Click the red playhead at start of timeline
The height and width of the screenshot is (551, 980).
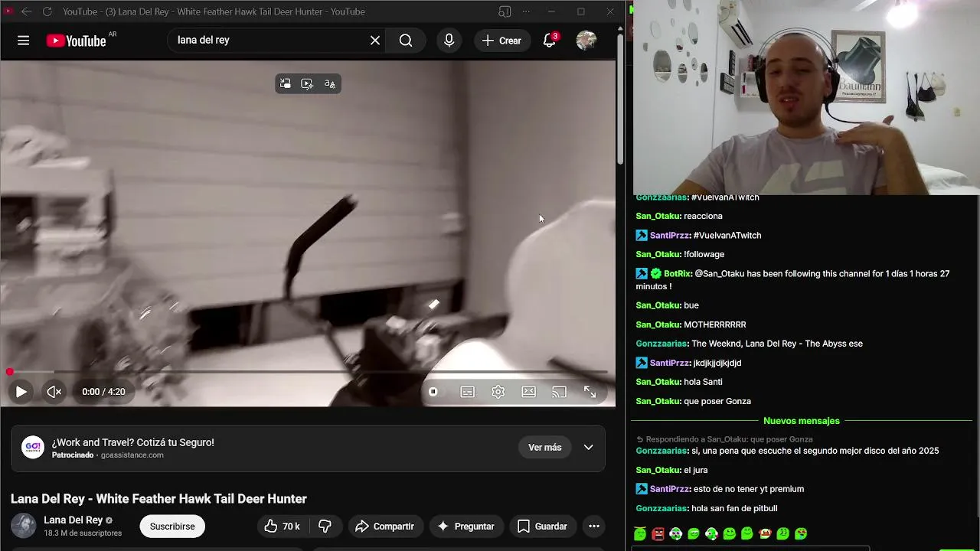pos(10,372)
